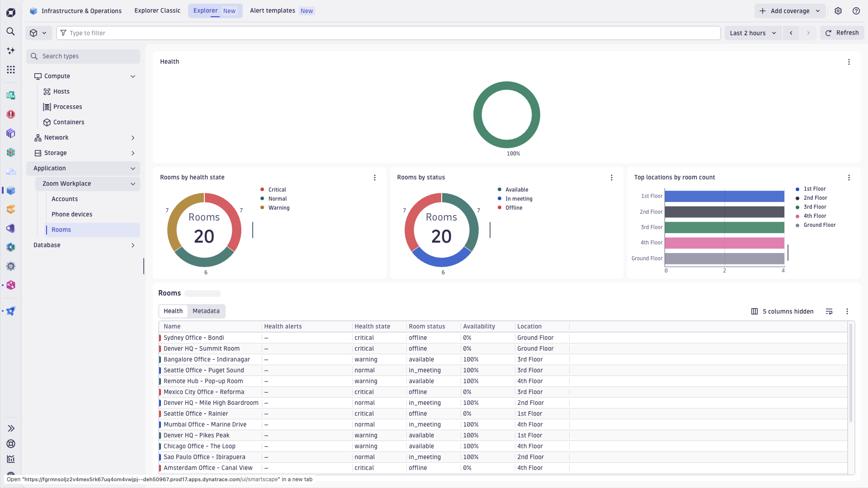Open the help question mark icon
The height and width of the screenshot is (488, 868).
pos(856,11)
